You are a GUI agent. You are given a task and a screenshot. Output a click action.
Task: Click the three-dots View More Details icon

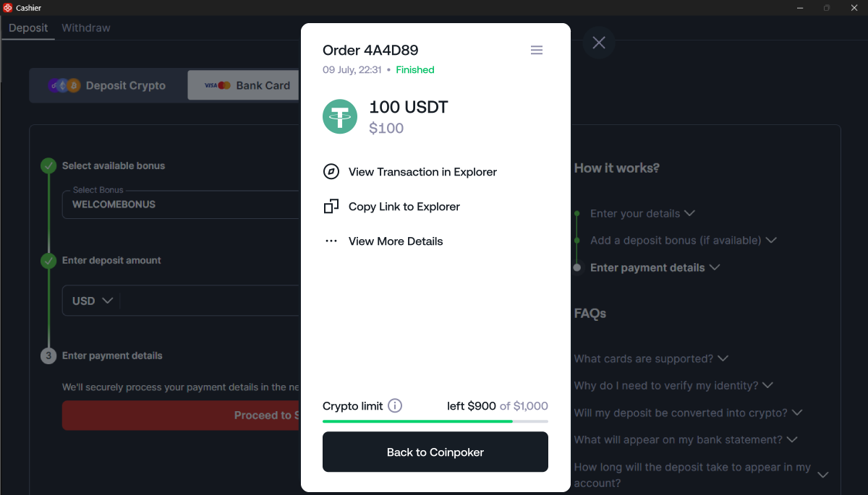[x=331, y=241]
